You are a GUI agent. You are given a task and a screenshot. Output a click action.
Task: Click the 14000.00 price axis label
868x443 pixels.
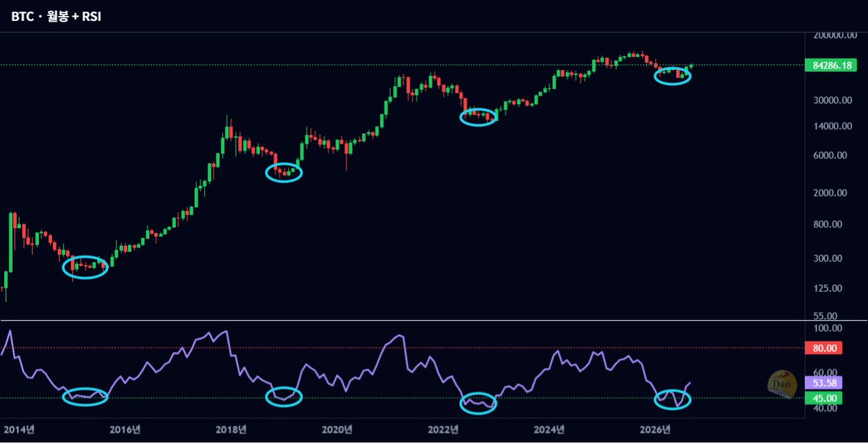[833, 126]
